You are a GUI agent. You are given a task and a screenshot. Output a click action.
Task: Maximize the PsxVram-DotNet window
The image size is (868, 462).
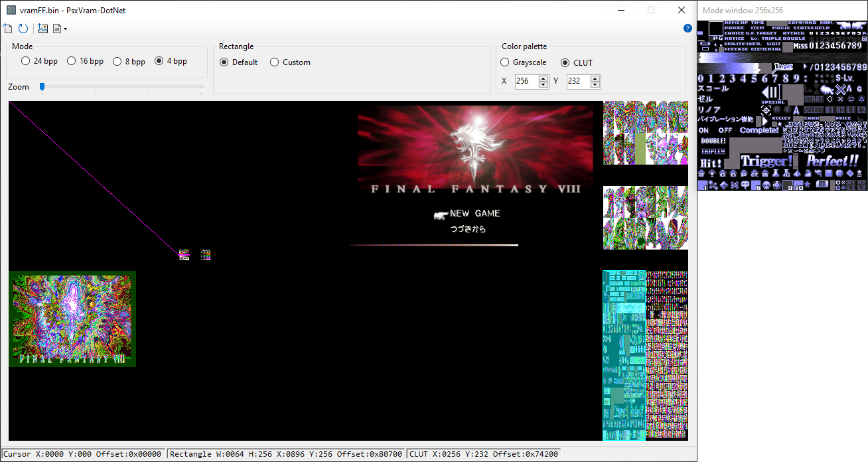(651, 10)
